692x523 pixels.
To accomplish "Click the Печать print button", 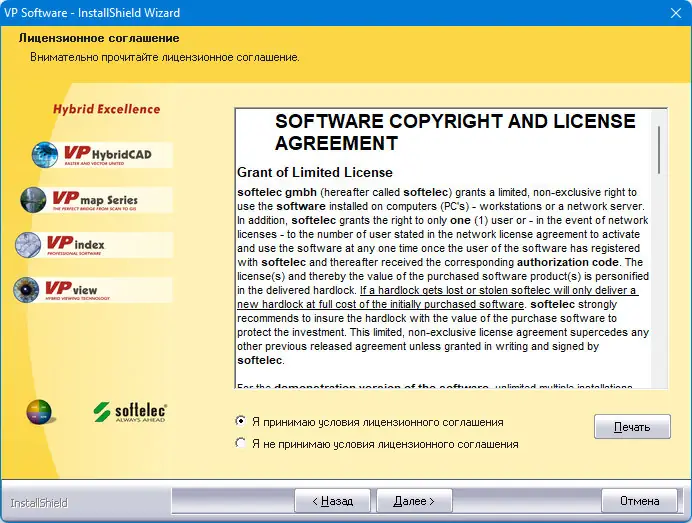I will click(x=632, y=426).
